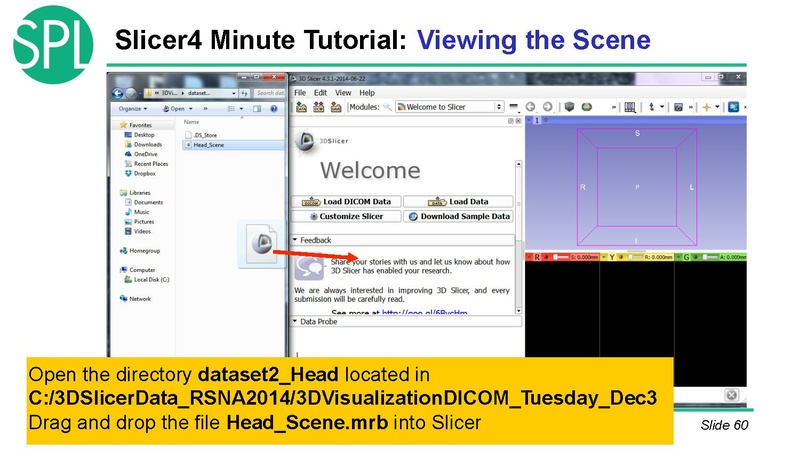Select Local Disk (C:) in Explorer sidebar
The height and width of the screenshot is (450, 800).
[147, 280]
